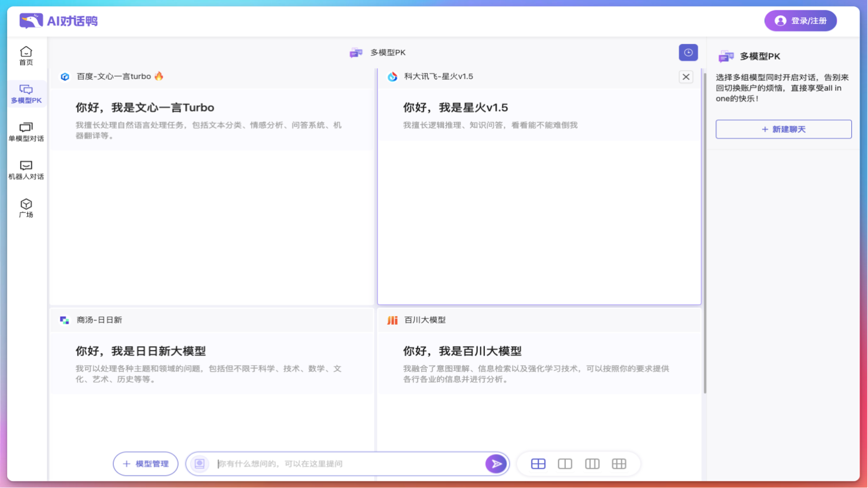Go to 广场 in the sidebar
This screenshot has width=868, height=488.
click(26, 208)
